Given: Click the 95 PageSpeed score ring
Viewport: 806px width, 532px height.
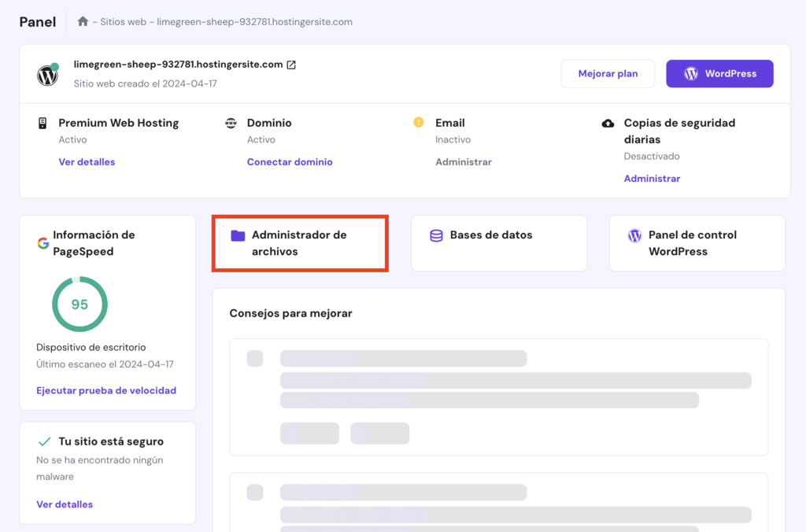Looking at the screenshot, I should (x=79, y=304).
